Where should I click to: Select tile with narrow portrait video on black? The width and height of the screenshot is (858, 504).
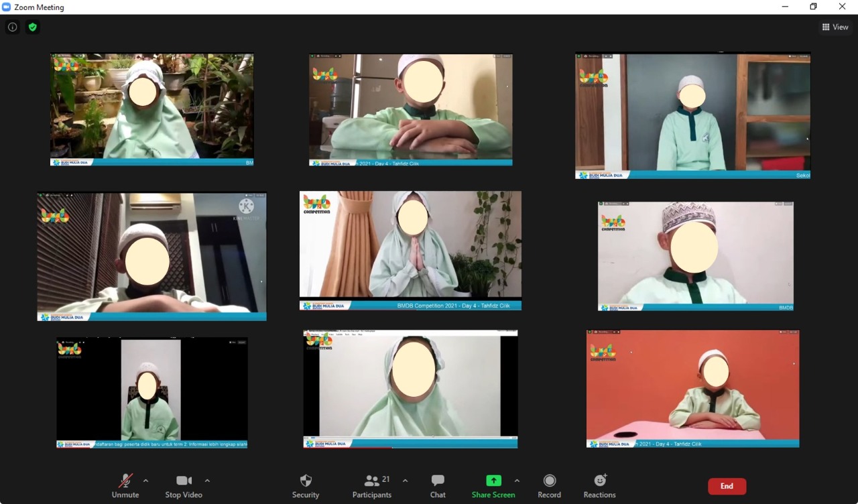point(151,392)
